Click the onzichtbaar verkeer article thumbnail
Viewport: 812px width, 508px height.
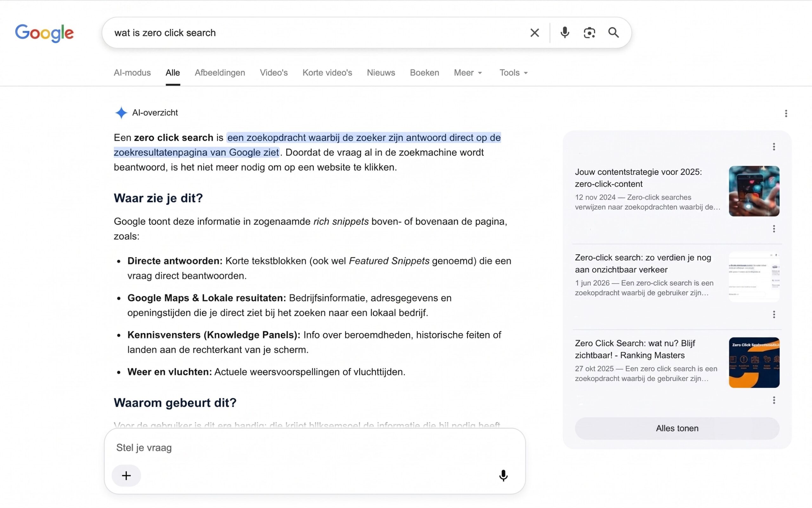pos(754,277)
